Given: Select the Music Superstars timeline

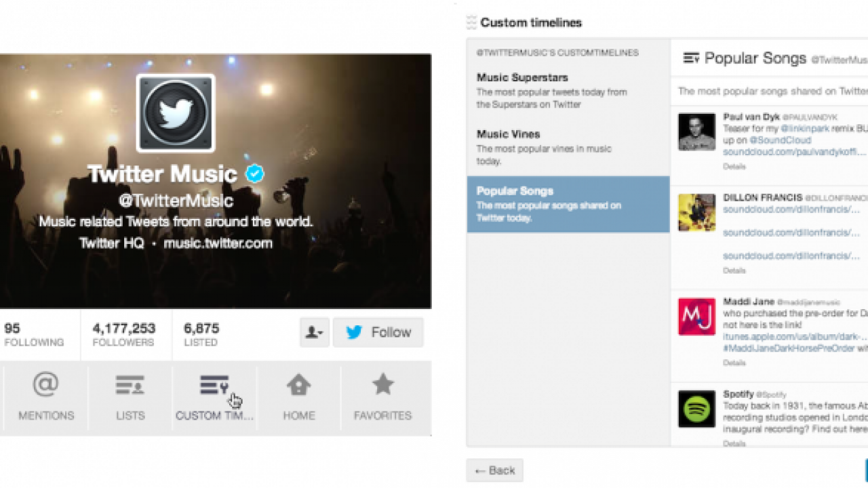Looking at the screenshot, I should pyautogui.click(x=523, y=77).
